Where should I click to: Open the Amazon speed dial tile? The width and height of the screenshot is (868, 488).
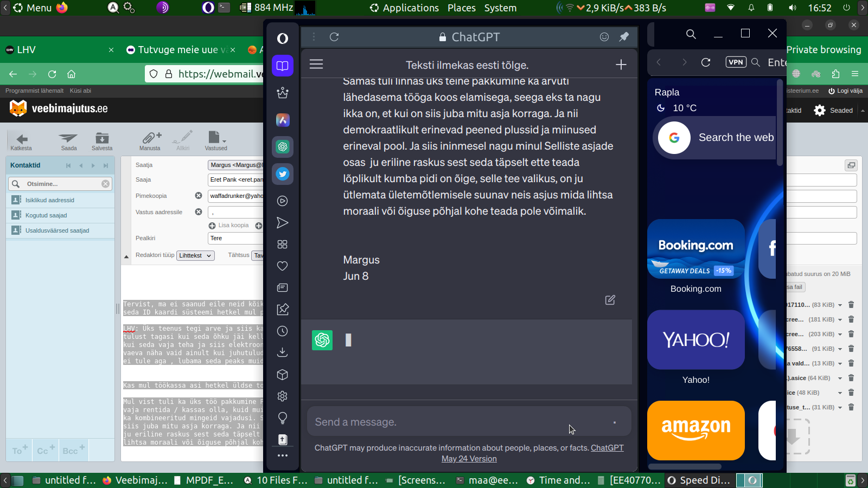click(x=696, y=431)
